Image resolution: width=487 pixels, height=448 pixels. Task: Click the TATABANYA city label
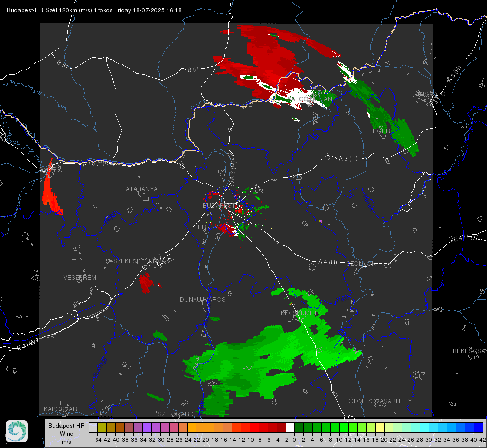click(140, 189)
